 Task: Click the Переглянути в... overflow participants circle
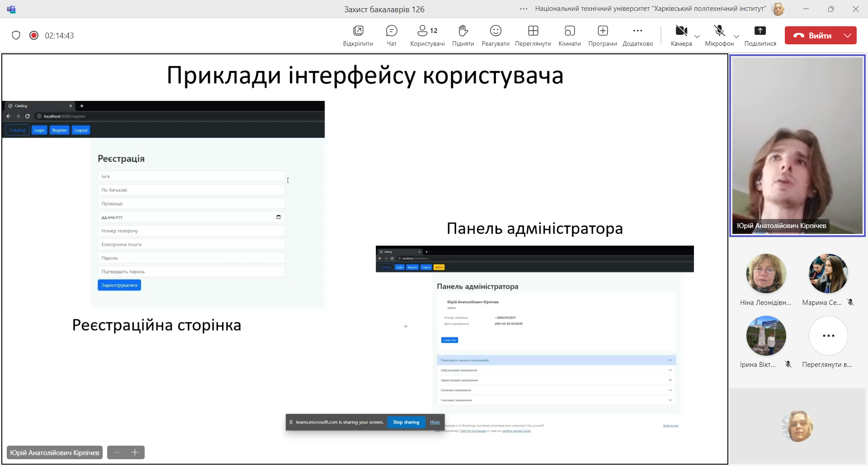tap(828, 336)
